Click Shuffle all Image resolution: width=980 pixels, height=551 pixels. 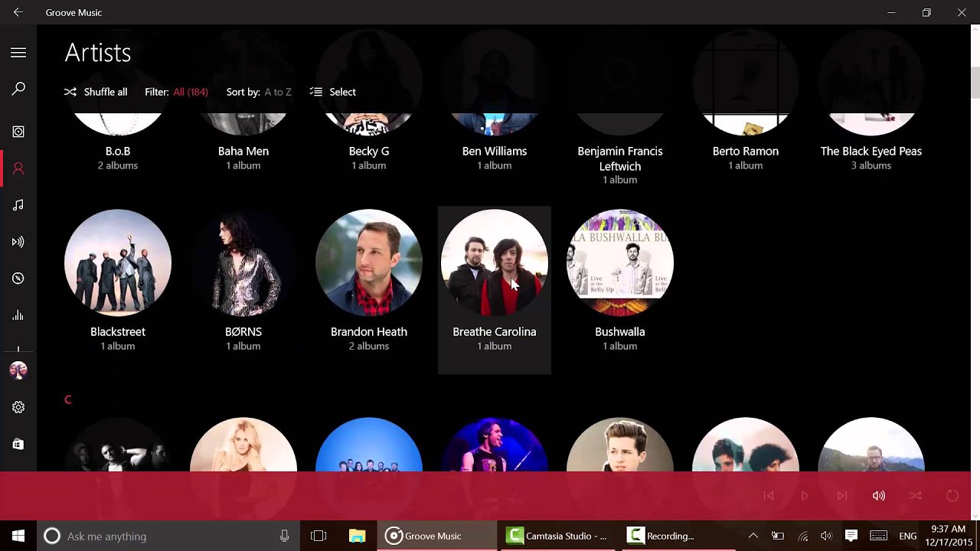click(x=96, y=92)
